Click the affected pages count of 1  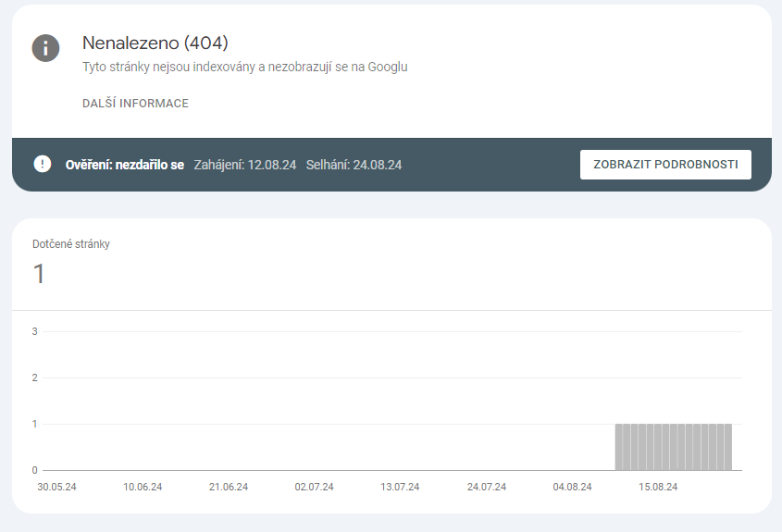[x=39, y=274]
